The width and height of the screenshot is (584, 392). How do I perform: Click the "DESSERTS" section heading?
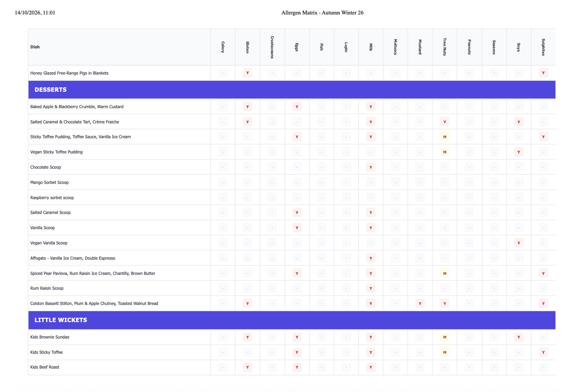pos(50,90)
